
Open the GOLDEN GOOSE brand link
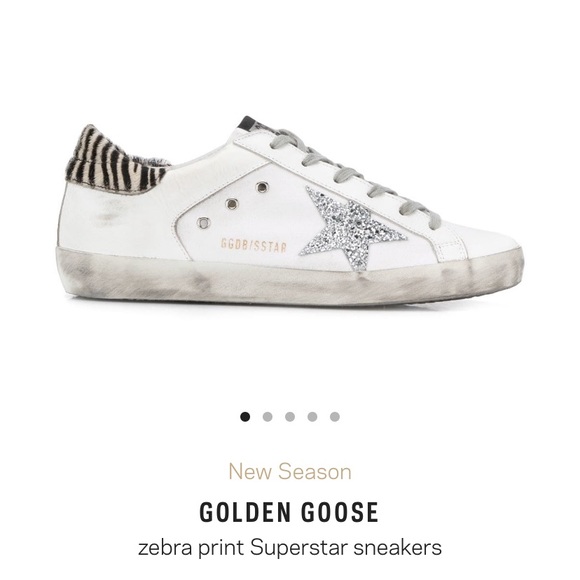click(289, 512)
